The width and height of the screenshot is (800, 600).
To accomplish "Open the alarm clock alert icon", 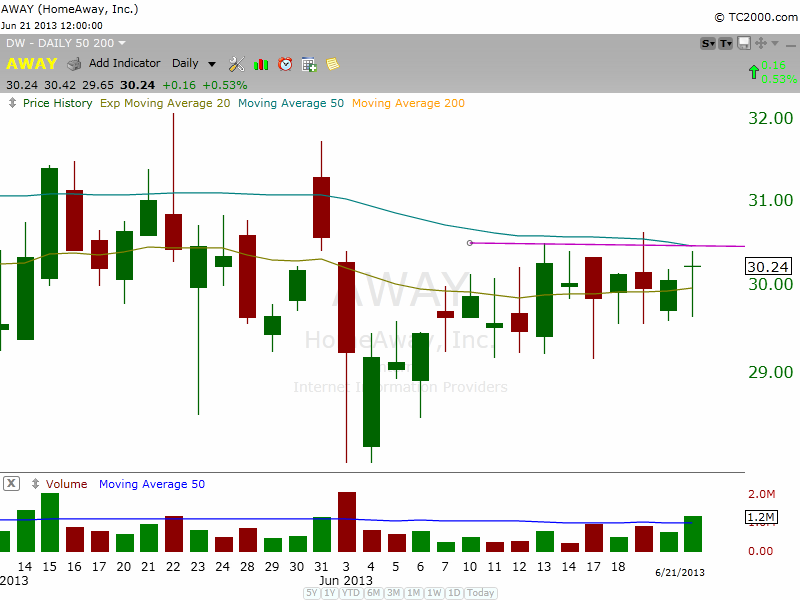I will click(285, 64).
